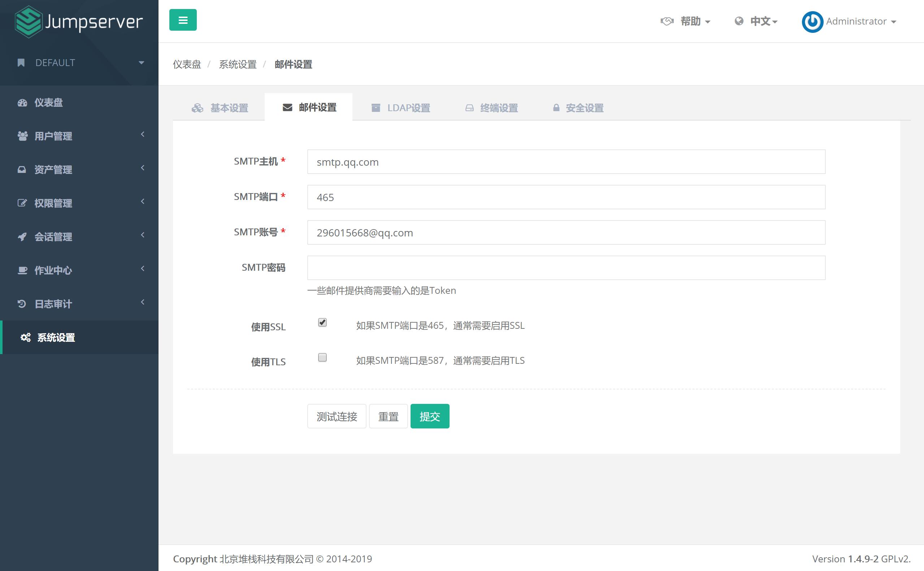Click the drive icon on 终端设置 tab

(x=469, y=108)
